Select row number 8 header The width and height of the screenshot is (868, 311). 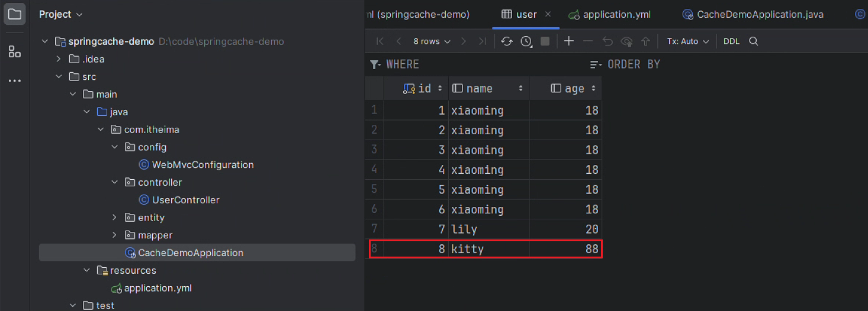374,249
